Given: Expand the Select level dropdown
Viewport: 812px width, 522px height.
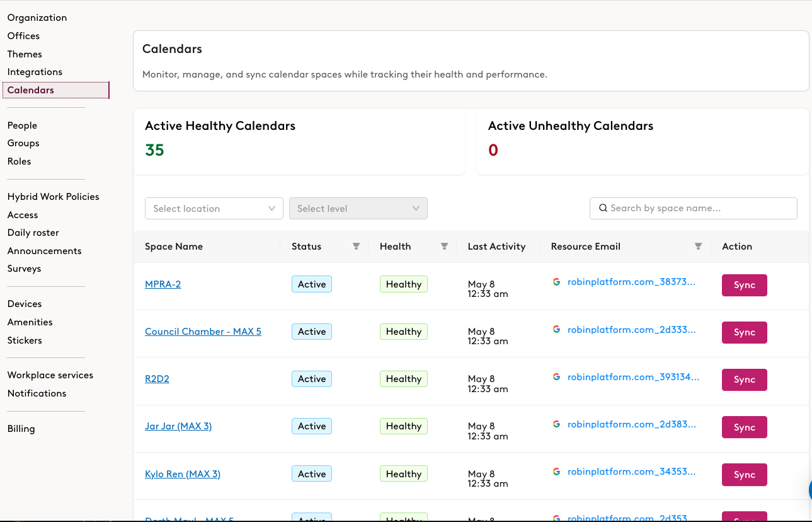Looking at the screenshot, I should pyautogui.click(x=358, y=209).
